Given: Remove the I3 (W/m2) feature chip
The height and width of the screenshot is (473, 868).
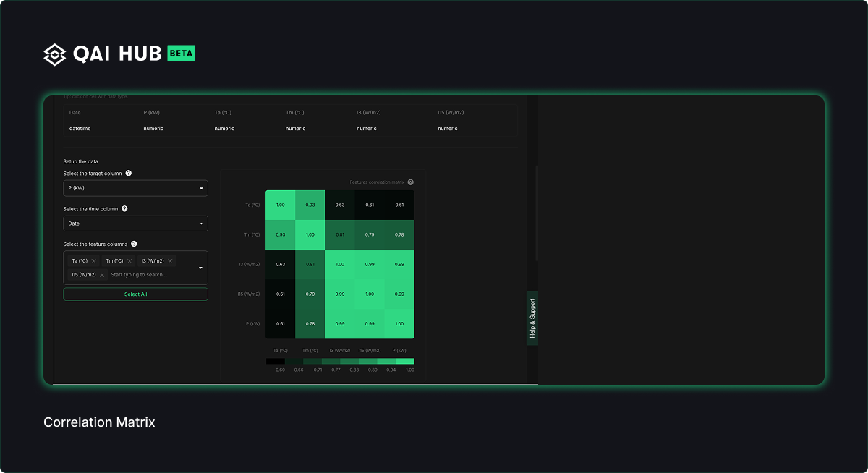Looking at the screenshot, I should 171,261.
